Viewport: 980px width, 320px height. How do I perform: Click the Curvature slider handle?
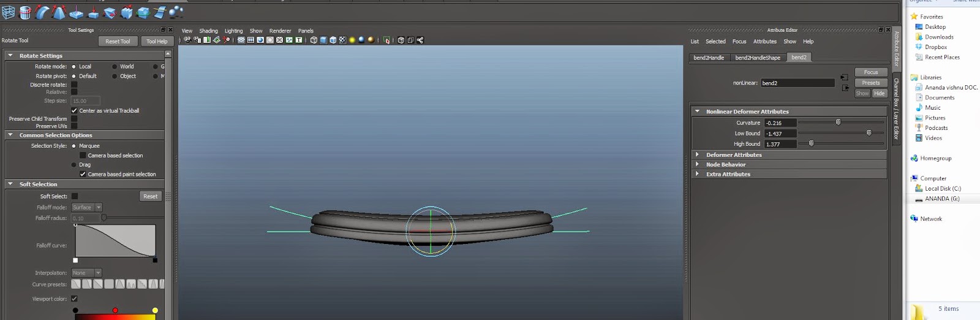[x=839, y=122]
